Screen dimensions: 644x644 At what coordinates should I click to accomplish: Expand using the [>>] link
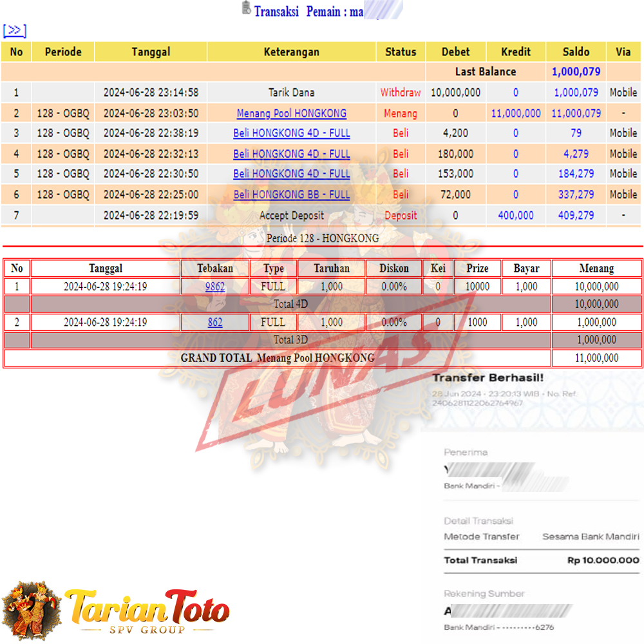[x=14, y=30]
